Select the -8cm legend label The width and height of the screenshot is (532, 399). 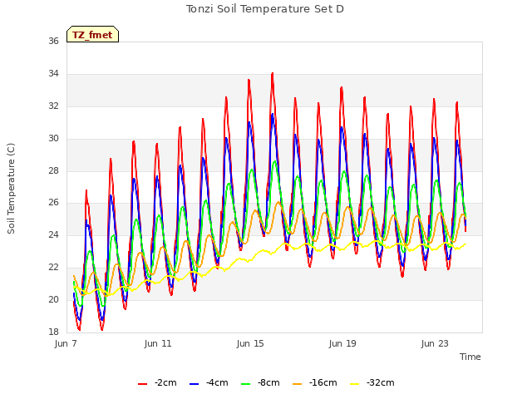(x=268, y=382)
